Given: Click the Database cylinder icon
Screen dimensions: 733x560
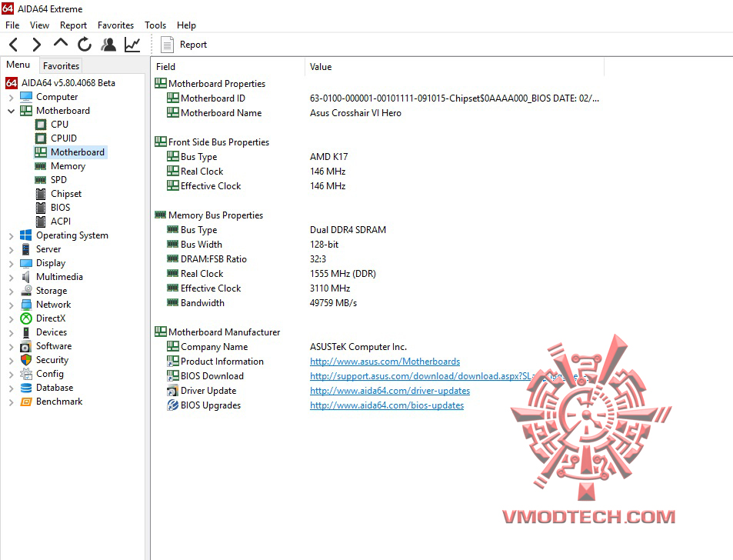Looking at the screenshot, I should [26, 388].
